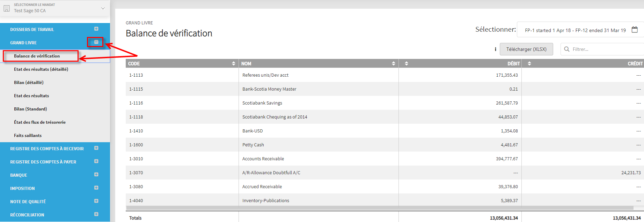Viewport: 644px width, 222px height.
Task: Expand the Imposition section
Action: pos(96,188)
